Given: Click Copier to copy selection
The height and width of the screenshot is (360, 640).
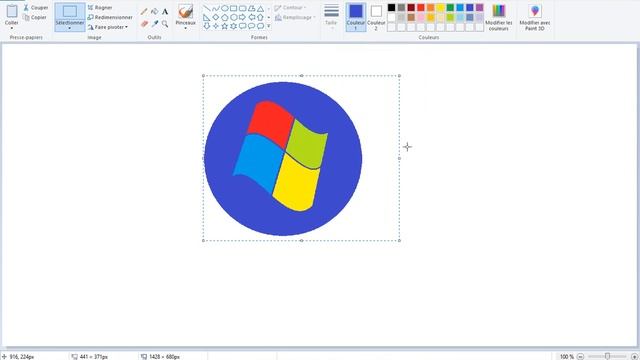Looking at the screenshot, I should [35, 18].
